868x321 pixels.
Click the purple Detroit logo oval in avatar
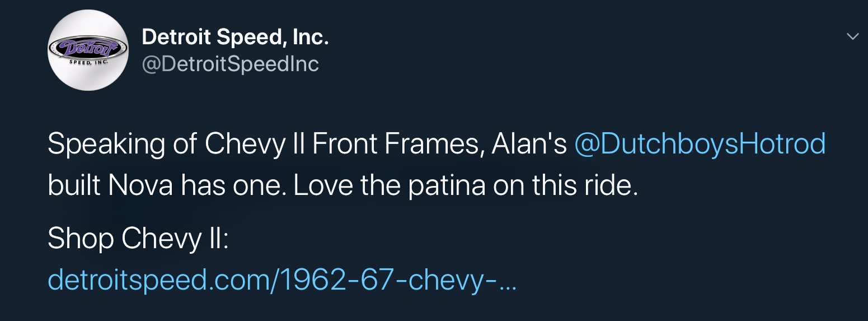pyautogui.click(x=88, y=47)
